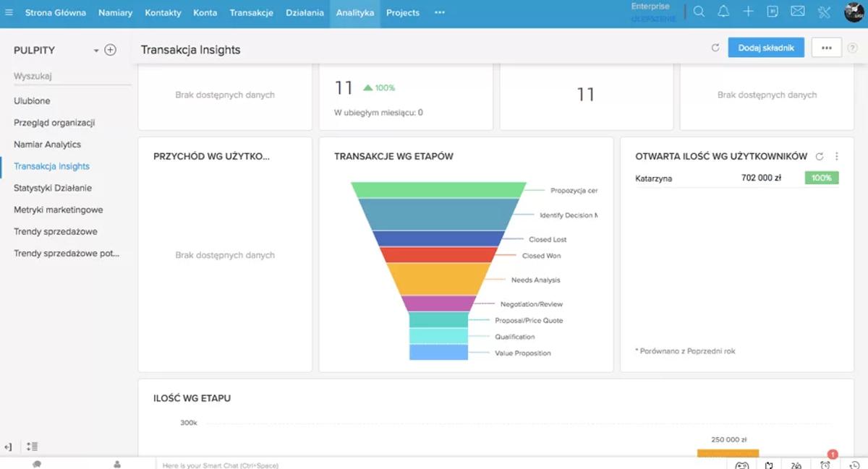Open the Konta tab
Viewport: 868px width, 469px height.
click(x=205, y=13)
